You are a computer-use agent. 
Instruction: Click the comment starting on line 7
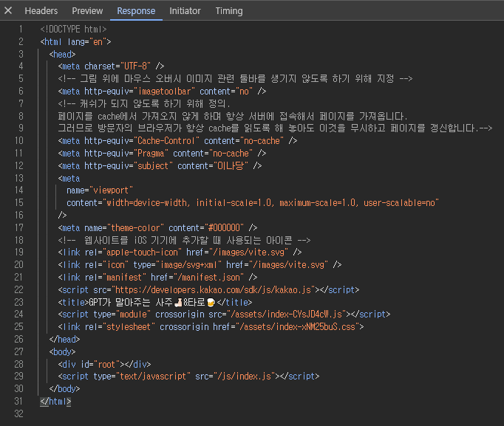144,103
